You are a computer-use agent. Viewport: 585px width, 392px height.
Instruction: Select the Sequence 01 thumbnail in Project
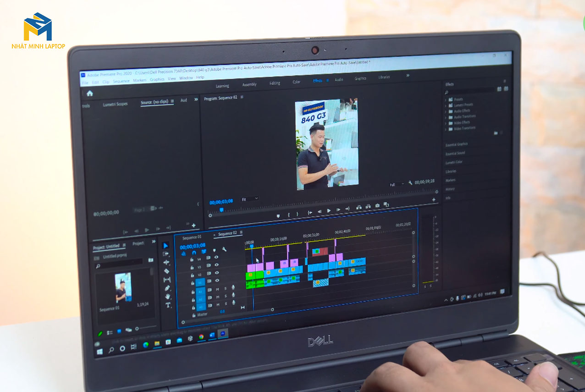point(123,287)
